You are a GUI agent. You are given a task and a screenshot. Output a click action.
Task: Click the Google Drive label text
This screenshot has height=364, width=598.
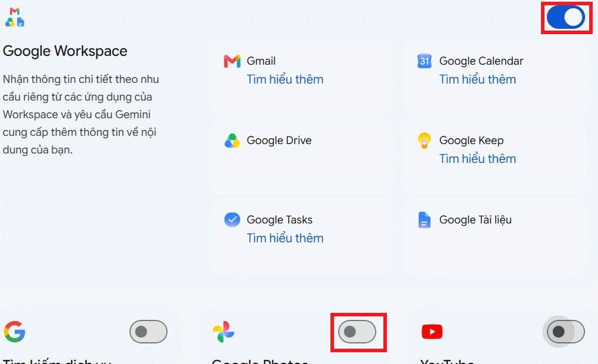pos(279,141)
